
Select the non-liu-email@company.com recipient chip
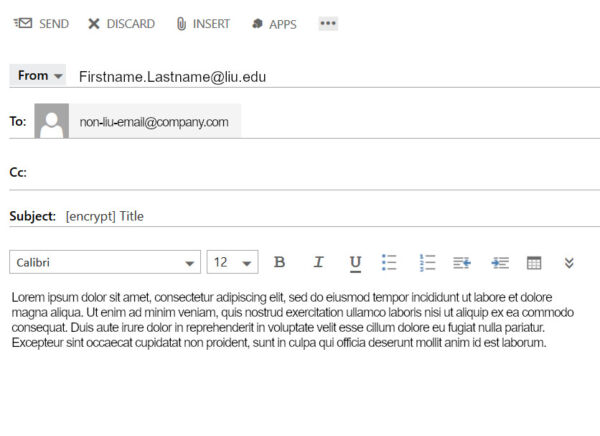pos(154,122)
